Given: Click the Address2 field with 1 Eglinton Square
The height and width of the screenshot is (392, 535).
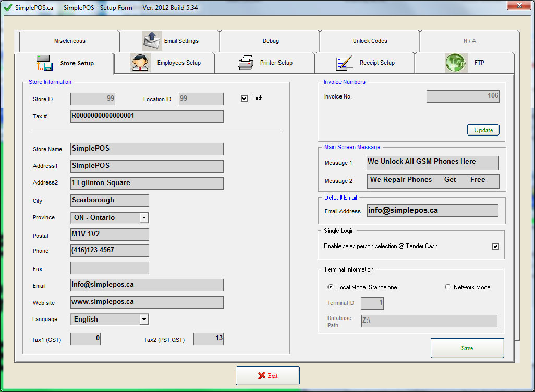Looking at the screenshot, I should [147, 183].
